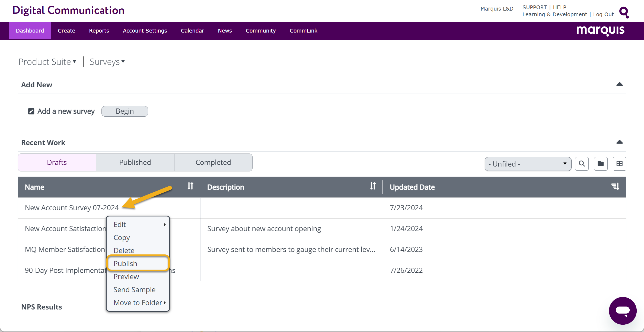The height and width of the screenshot is (332, 644).
Task: Open the Create nav item
Action: pyautogui.click(x=66, y=31)
